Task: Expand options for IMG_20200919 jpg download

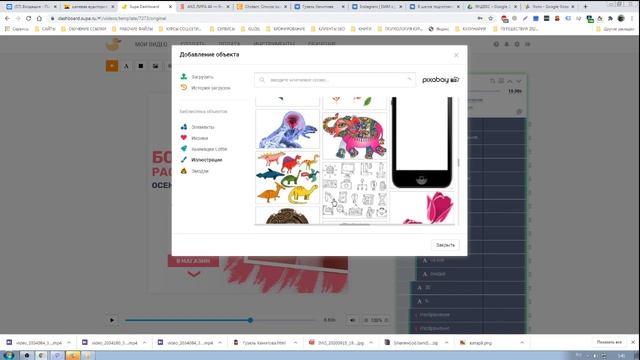Action: [371, 343]
